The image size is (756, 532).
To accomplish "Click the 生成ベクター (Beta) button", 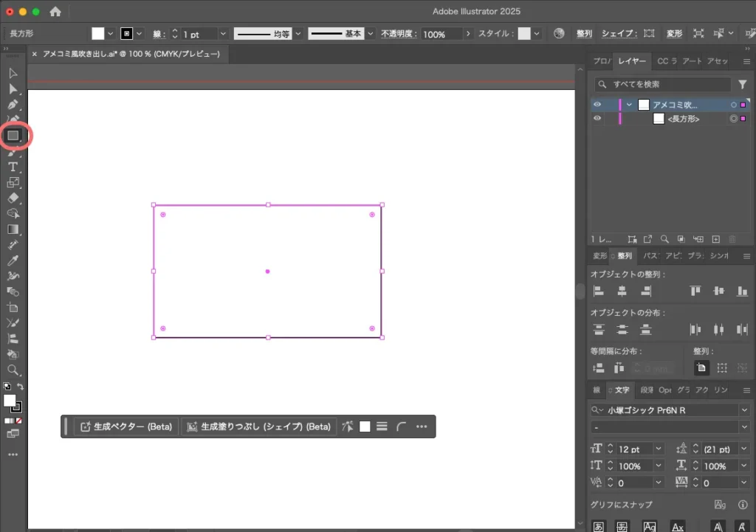I will 126,426.
